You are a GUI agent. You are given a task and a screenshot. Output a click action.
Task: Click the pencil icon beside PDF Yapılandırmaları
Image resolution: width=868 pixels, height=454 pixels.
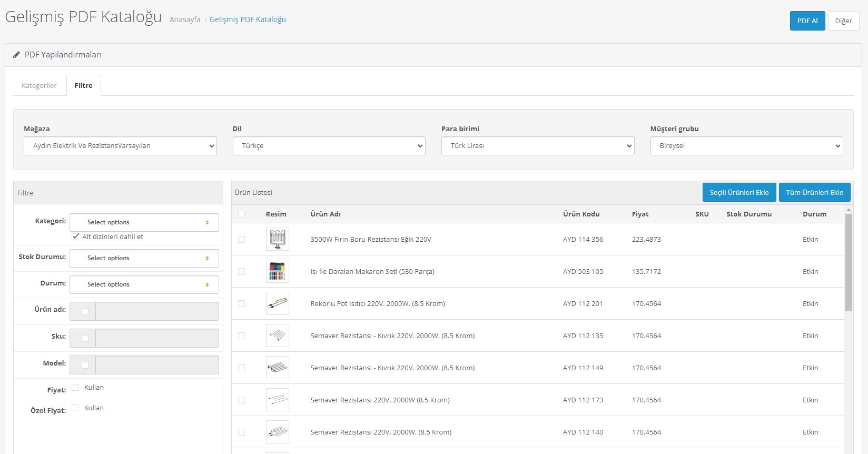click(16, 55)
